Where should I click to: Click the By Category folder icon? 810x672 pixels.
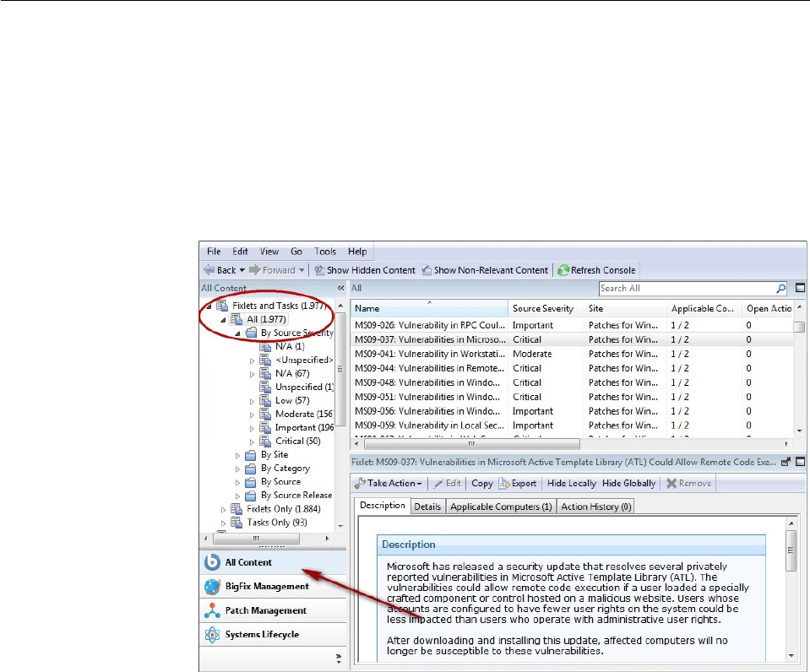coord(251,469)
